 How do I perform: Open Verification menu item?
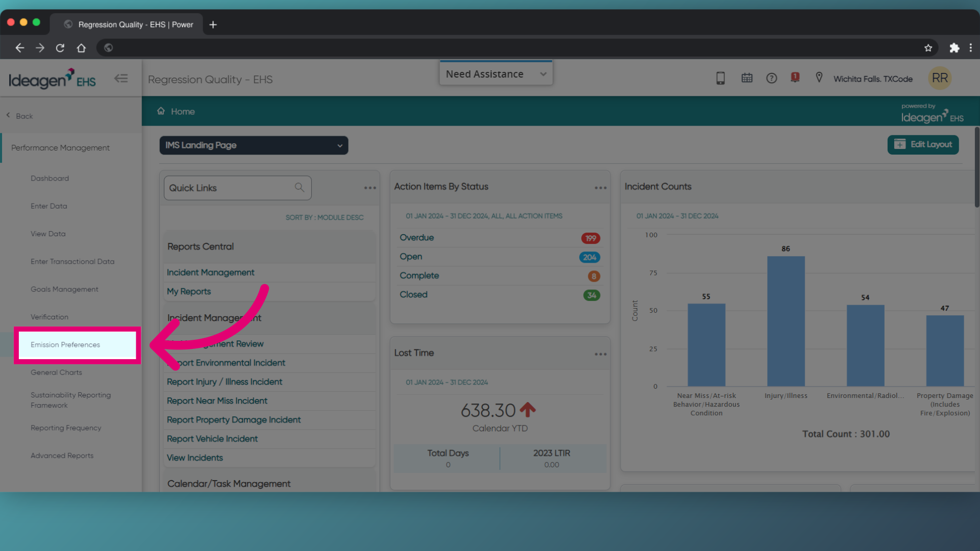click(49, 317)
